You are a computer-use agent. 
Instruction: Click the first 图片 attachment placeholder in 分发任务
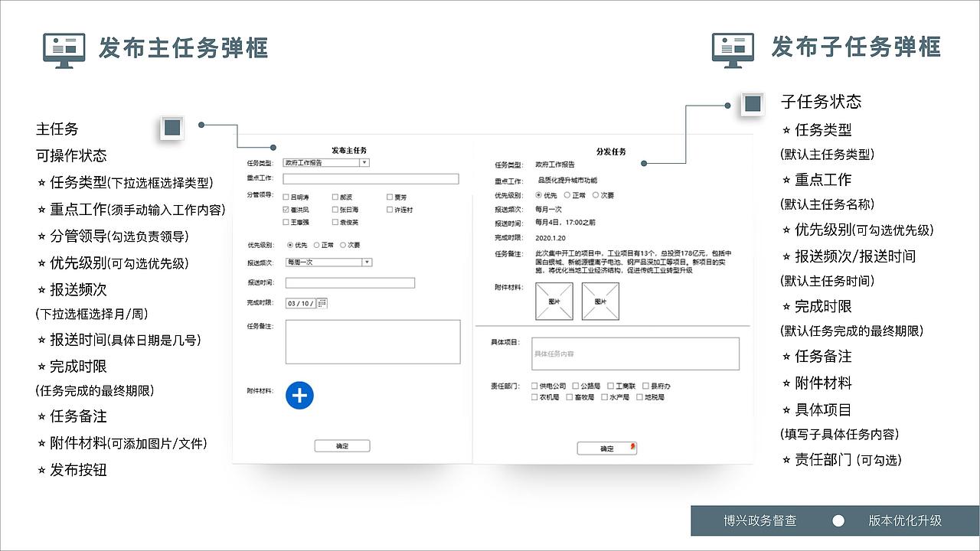tap(554, 302)
